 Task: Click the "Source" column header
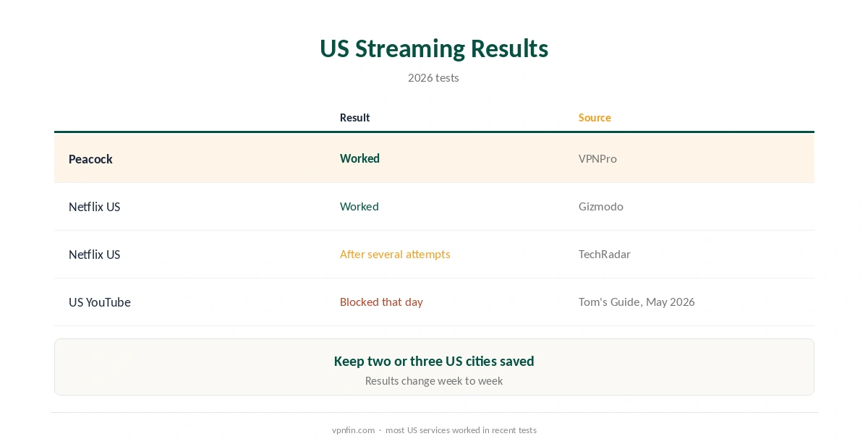(x=595, y=117)
